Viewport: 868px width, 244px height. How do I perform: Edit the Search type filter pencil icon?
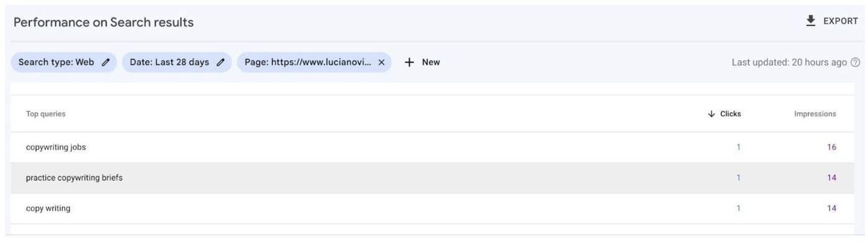pyautogui.click(x=105, y=62)
